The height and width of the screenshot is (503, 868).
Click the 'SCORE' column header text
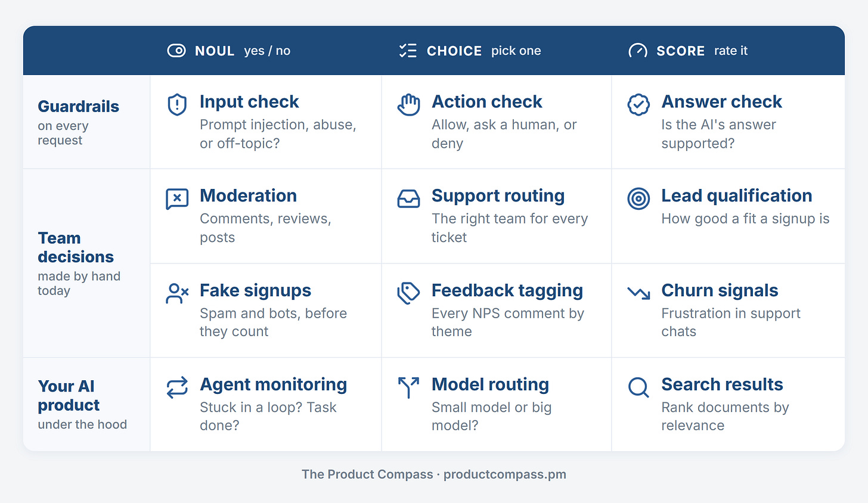coord(680,51)
